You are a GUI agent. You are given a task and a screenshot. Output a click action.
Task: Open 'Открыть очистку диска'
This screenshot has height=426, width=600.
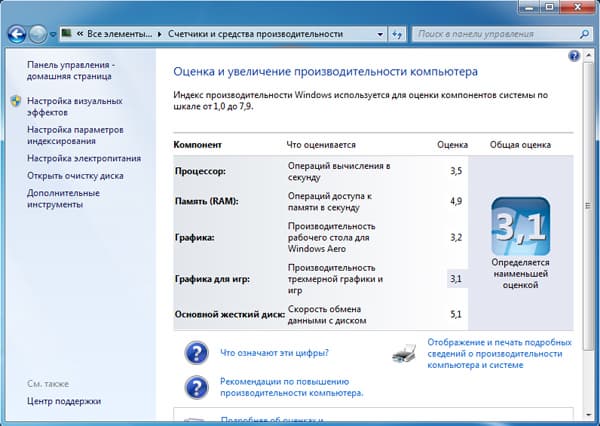coord(75,176)
